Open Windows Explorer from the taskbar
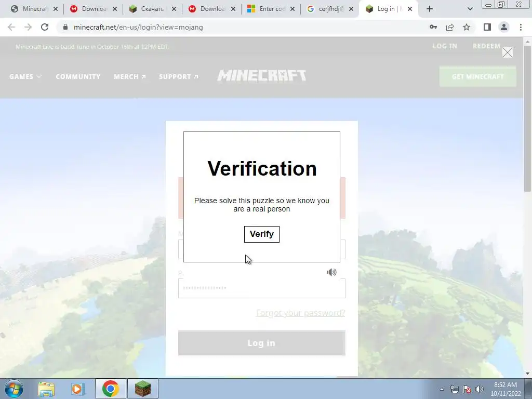532x399 pixels. pyautogui.click(x=46, y=389)
